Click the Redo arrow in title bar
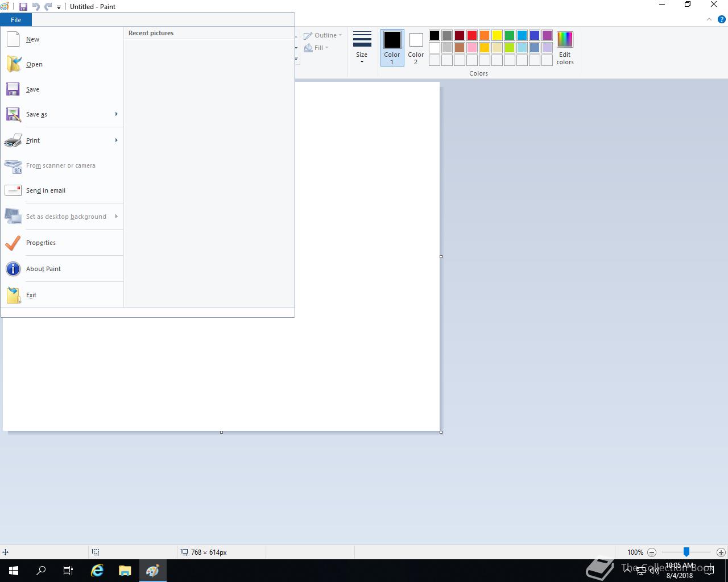This screenshot has height=582, width=728. coord(48,7)
